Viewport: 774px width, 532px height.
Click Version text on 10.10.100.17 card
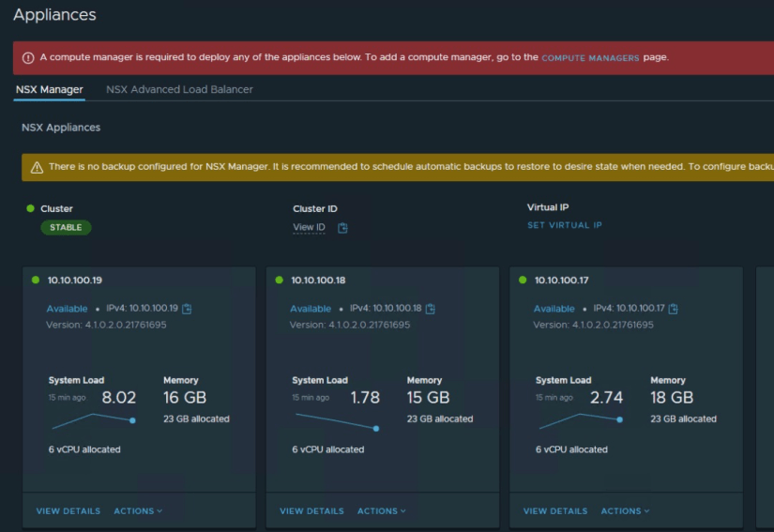593,325
